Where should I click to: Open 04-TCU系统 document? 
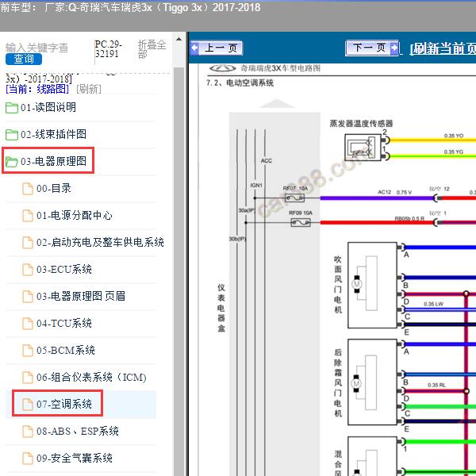click(x=64, y=323)
